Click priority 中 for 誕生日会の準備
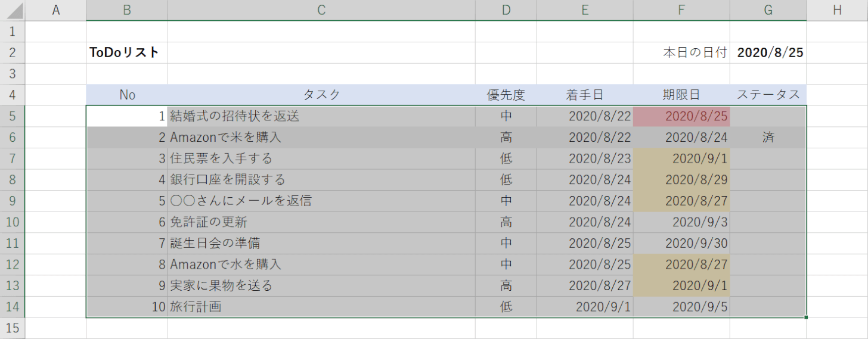The image size is (868, 339). click(506, 243)
